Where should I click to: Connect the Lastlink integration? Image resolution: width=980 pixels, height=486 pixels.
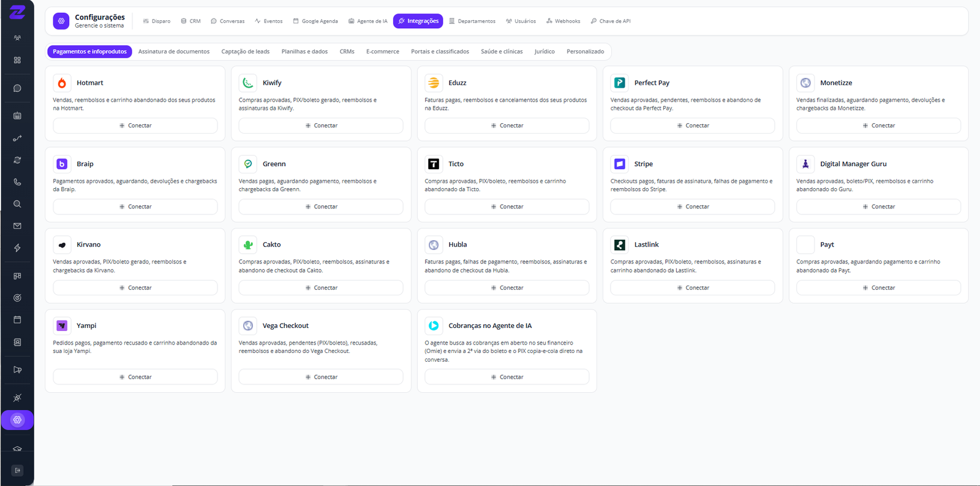click(693, 287)
